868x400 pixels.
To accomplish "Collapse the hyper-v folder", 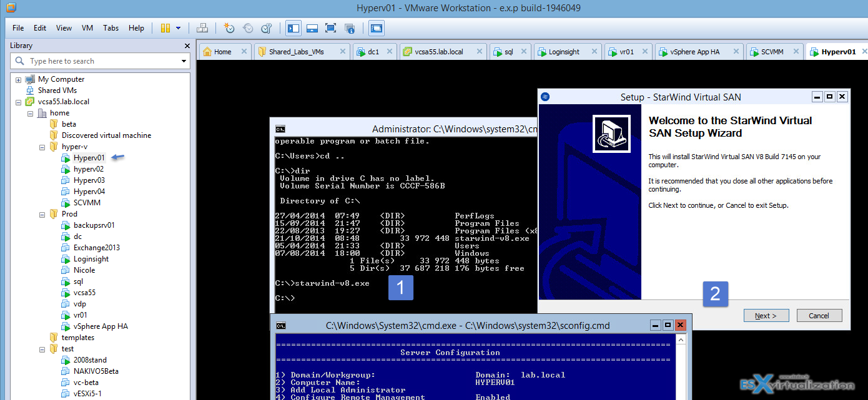I will [42, 147].
